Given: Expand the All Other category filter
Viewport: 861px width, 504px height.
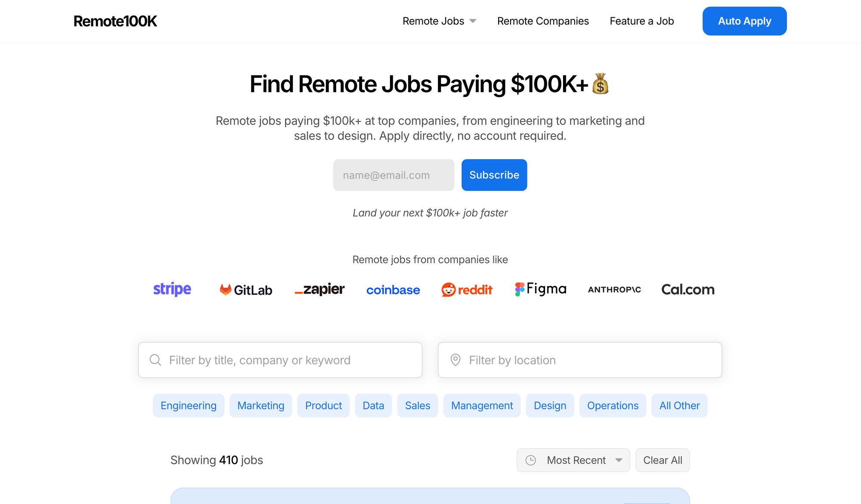Looking at the screenshot, I should click(679, 405).
